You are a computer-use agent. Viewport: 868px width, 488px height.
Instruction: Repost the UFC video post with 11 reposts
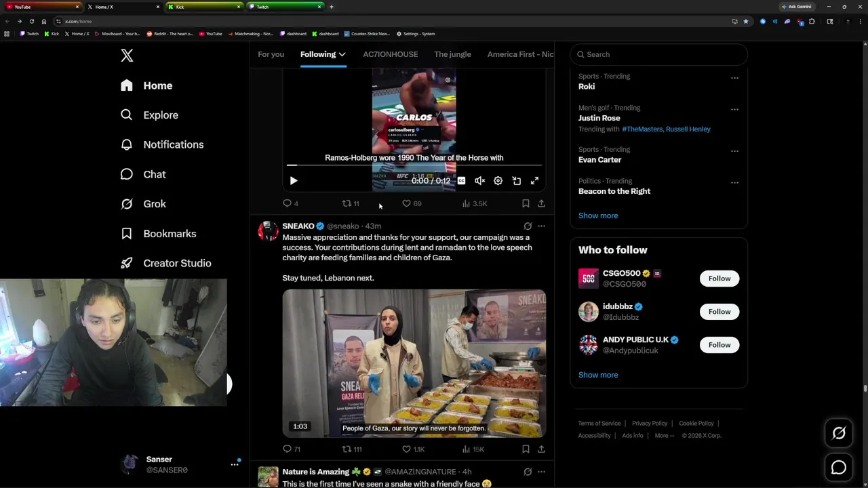tap(351, 203)
